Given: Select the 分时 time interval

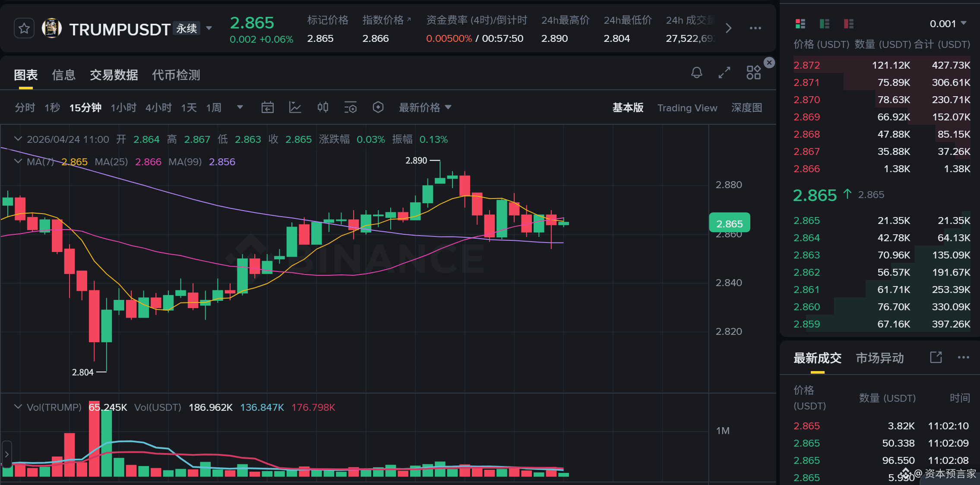Looking at the screenshot, I should (25, 107).
